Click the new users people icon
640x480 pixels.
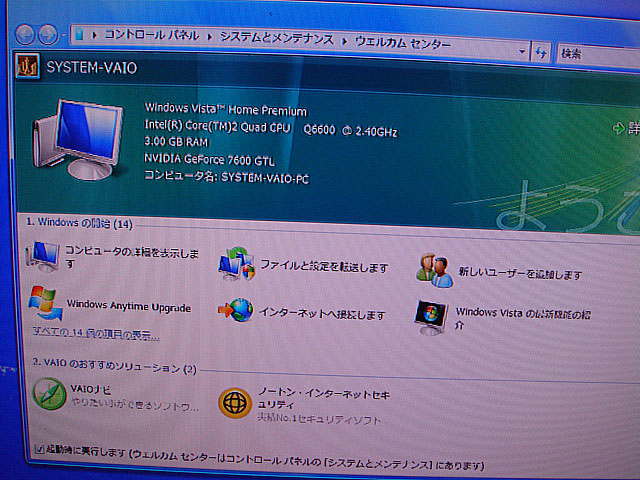pyautogui.click(x=435, y=270)
